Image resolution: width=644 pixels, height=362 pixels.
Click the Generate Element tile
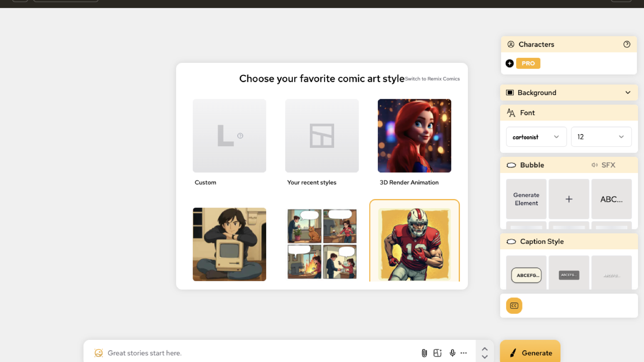pyautogui.click(x=526, y=199)
